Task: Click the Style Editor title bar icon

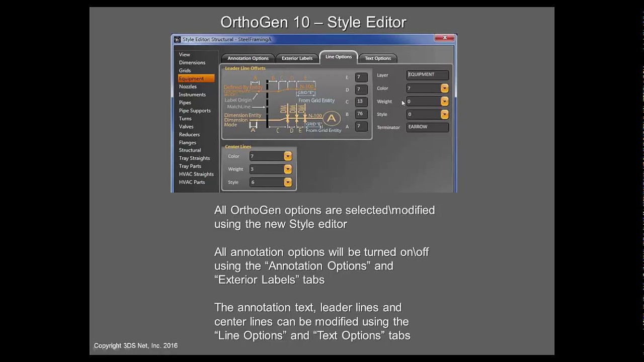Action: pyautogui.click(x=177, y=40)
